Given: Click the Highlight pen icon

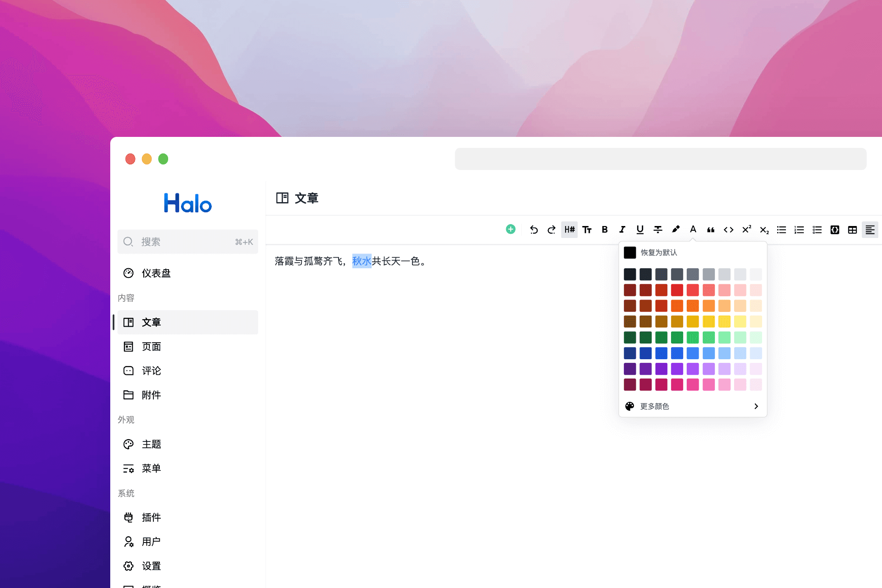Looking at the screenshot, I should (675, 230).
